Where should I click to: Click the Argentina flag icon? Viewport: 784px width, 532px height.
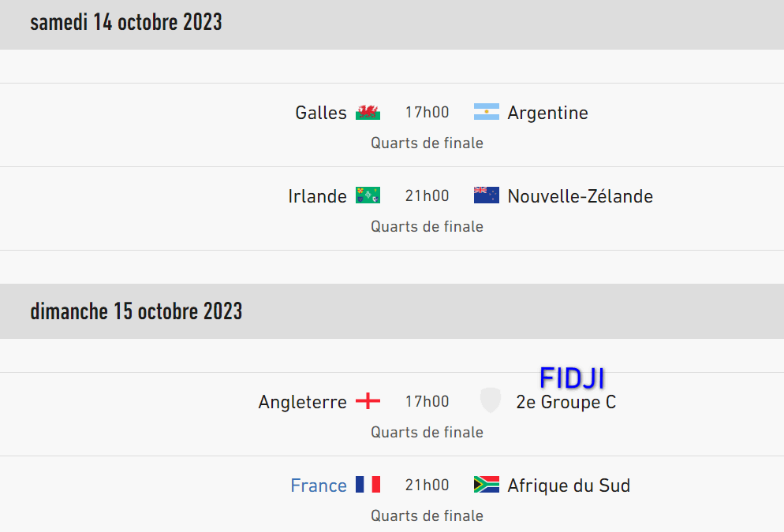(x=486, y=113)
